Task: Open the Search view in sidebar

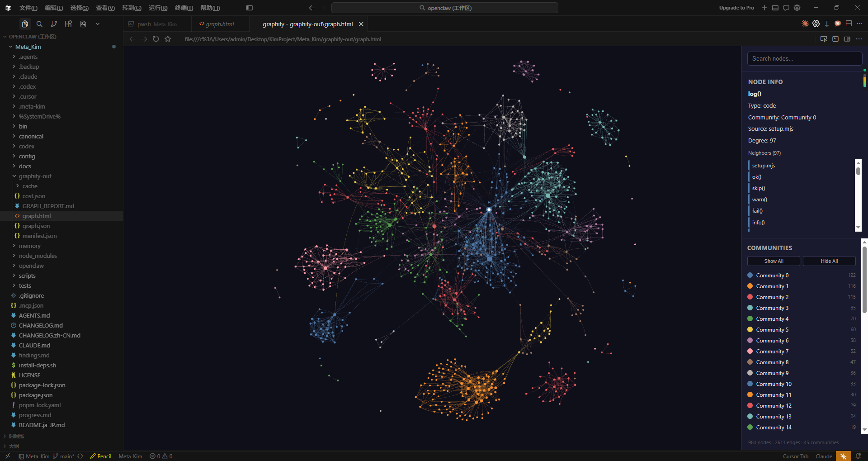Action: point(39,24)
